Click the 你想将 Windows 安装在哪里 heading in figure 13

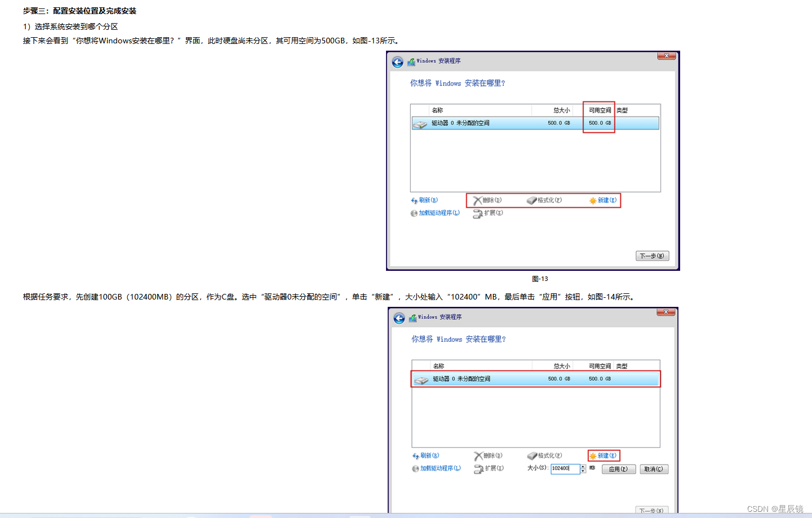[x=458, y=83]
